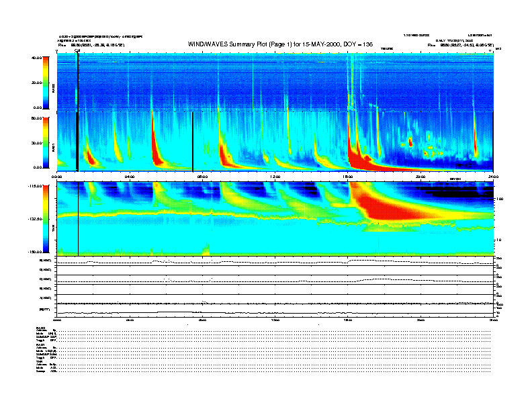532x411 pixels.
Task: Click the TNR header in the status table
Action: [39, 362]
